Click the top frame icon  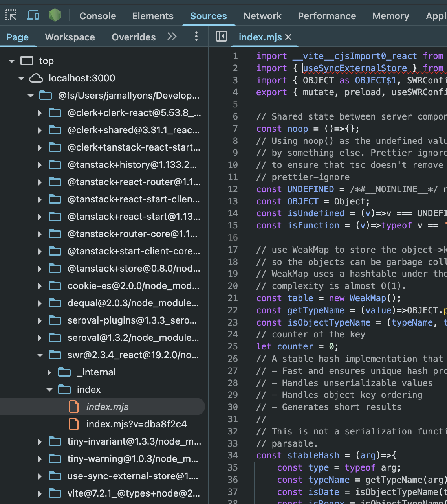click(27, 61)
